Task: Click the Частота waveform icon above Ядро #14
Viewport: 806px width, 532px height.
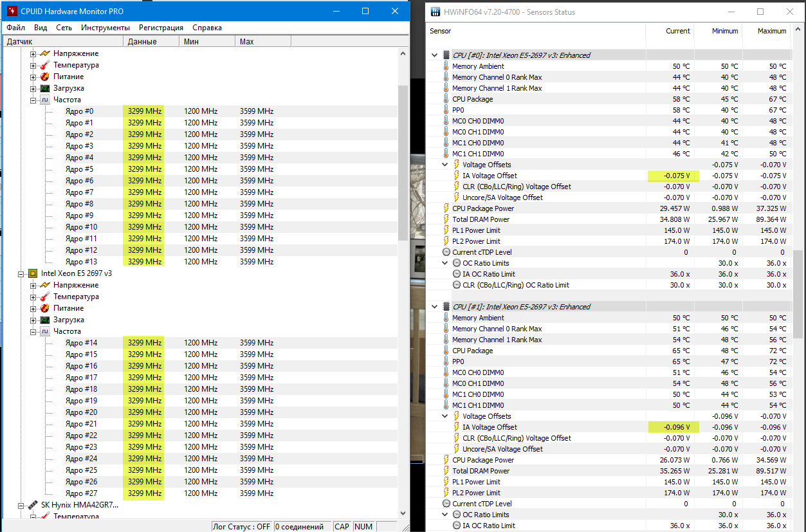Action: pos(45,331)
